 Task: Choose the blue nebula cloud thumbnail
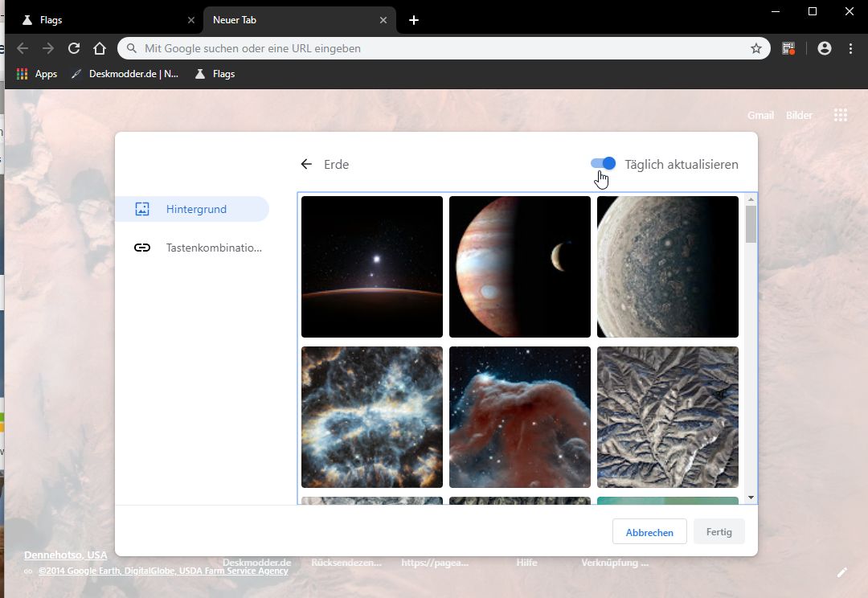372,417
